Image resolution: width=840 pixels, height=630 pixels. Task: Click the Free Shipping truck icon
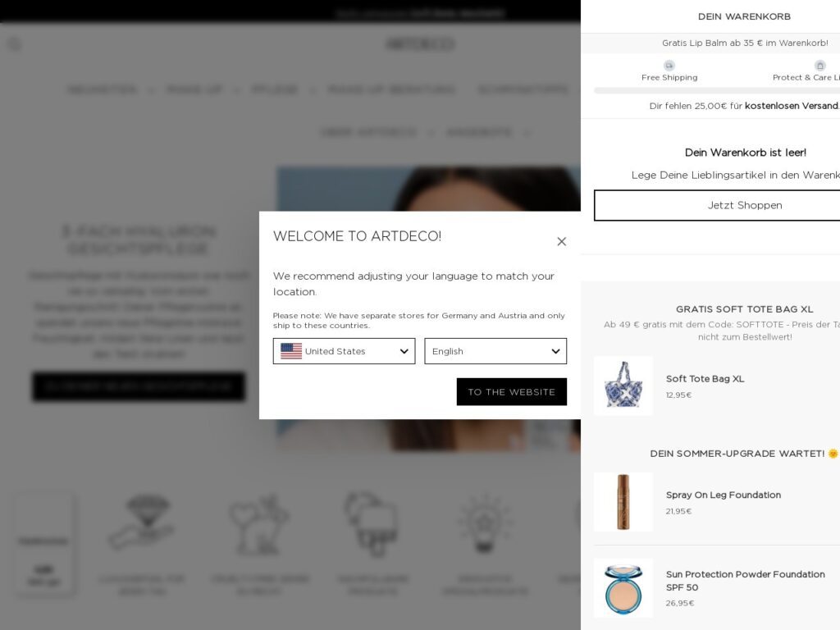pos(669,66)
